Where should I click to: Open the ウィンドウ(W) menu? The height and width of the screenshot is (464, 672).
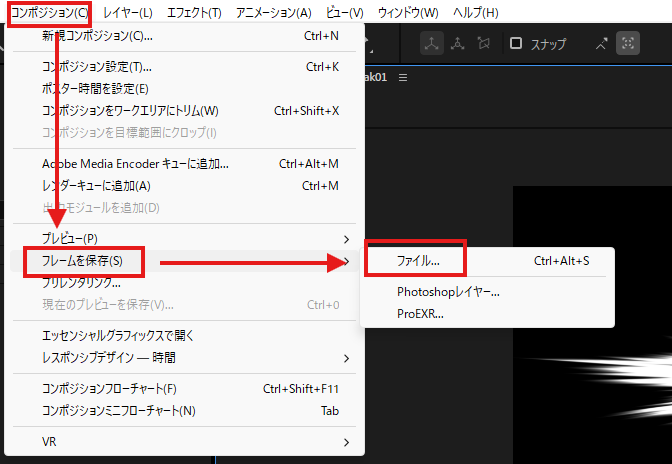(408, 13)
